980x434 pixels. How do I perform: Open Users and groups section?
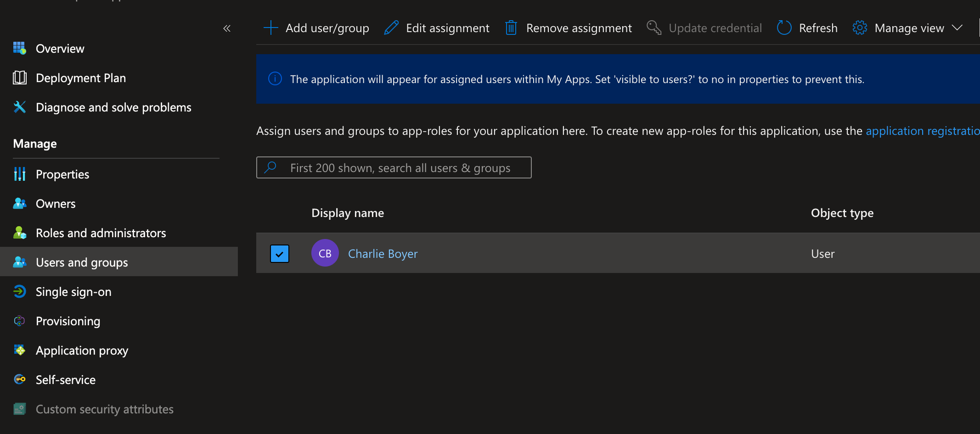click(82, 262)
